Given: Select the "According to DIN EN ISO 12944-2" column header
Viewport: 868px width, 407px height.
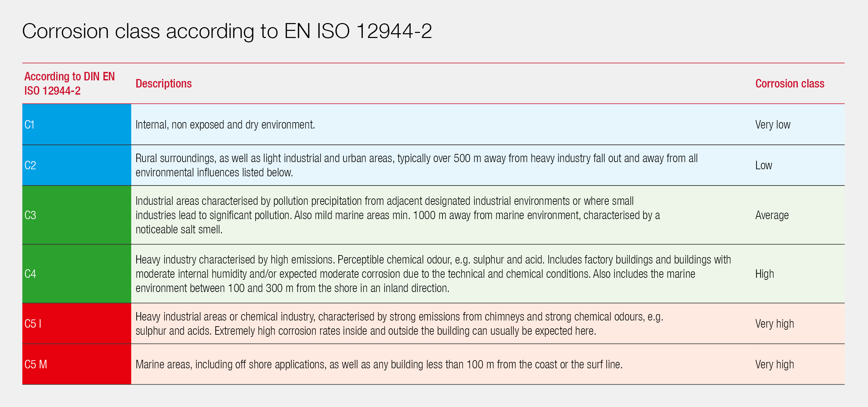Looking at the screenshot, I should coord(70,83).
